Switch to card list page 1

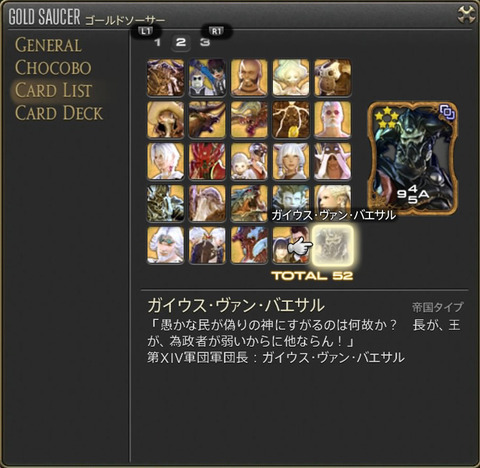click(x=158, y=42)
